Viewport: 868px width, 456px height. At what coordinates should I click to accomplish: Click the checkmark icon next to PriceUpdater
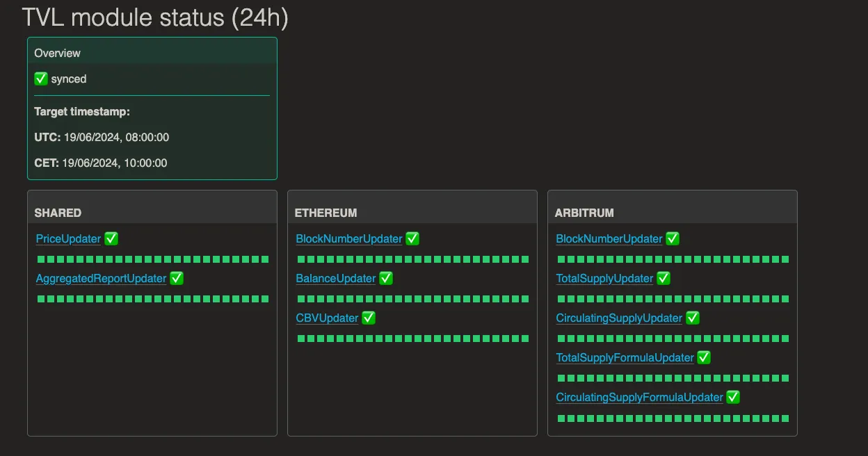pyautogui.click(x=111, y=238)
